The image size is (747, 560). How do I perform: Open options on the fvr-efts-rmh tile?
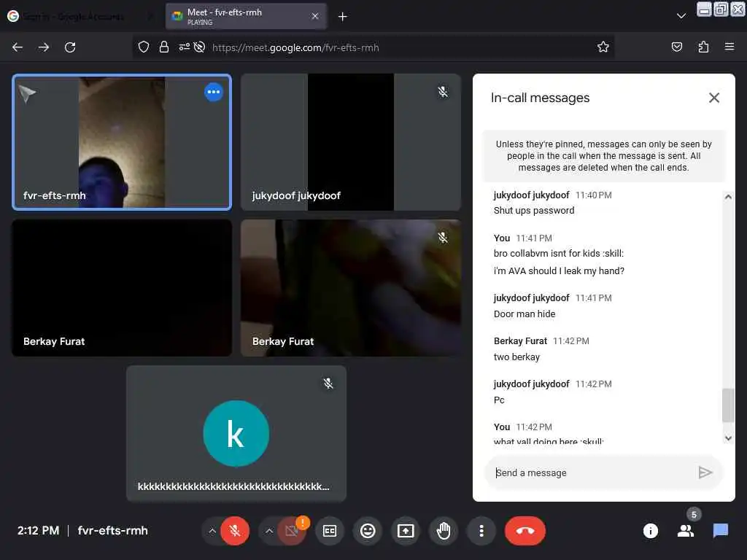(x=214, y=92)
